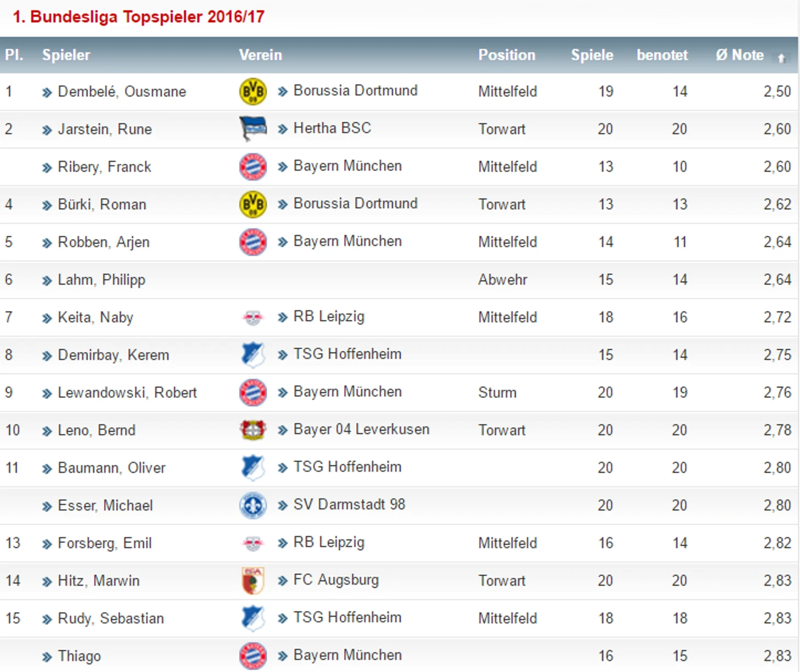Click the Verein column header
Viewport: 800px width, 672px height.
(x=260, y=55)
